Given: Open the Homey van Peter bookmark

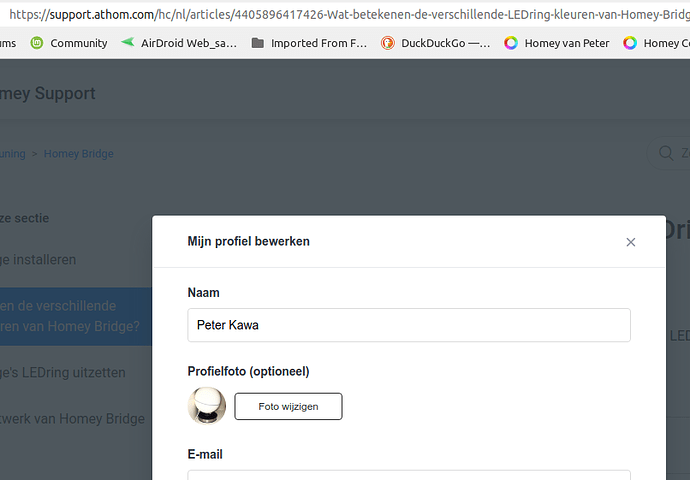Looking at the screenshot, I should 557,43.
